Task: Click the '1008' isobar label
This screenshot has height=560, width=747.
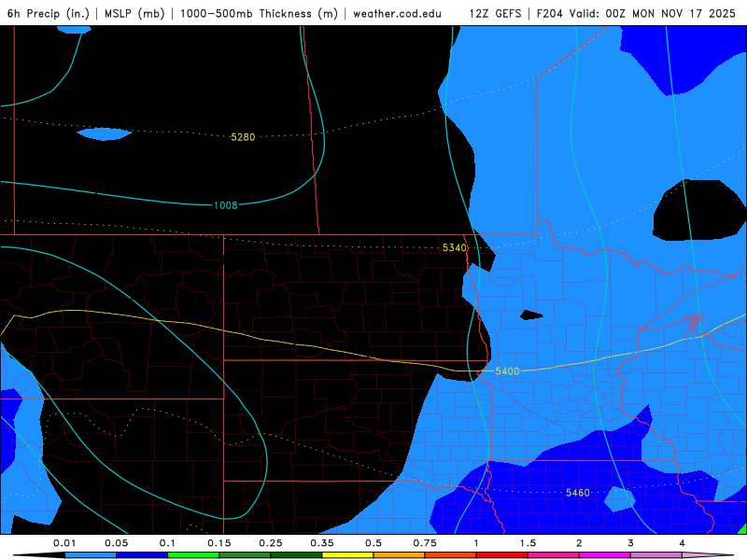Action: [x=225, y=205]
